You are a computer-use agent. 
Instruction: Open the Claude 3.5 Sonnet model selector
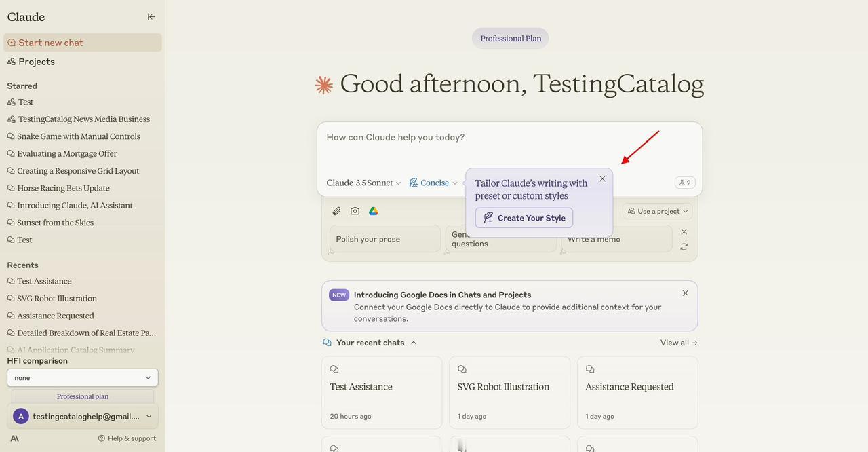coord(363,183)
